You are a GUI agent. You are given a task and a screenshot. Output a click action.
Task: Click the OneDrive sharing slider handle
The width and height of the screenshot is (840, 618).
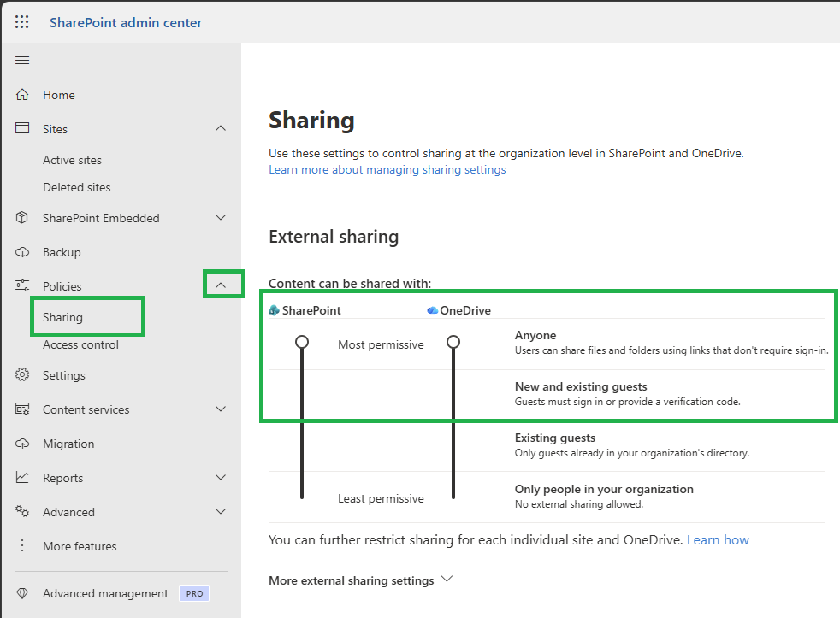click(x=453, y=342)
